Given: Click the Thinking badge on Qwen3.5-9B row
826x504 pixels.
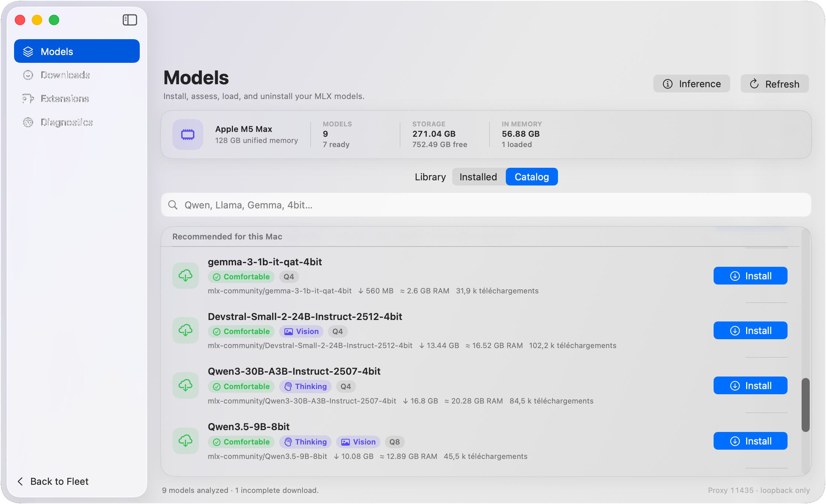Looking at the screenshot, I should point(305,442).
